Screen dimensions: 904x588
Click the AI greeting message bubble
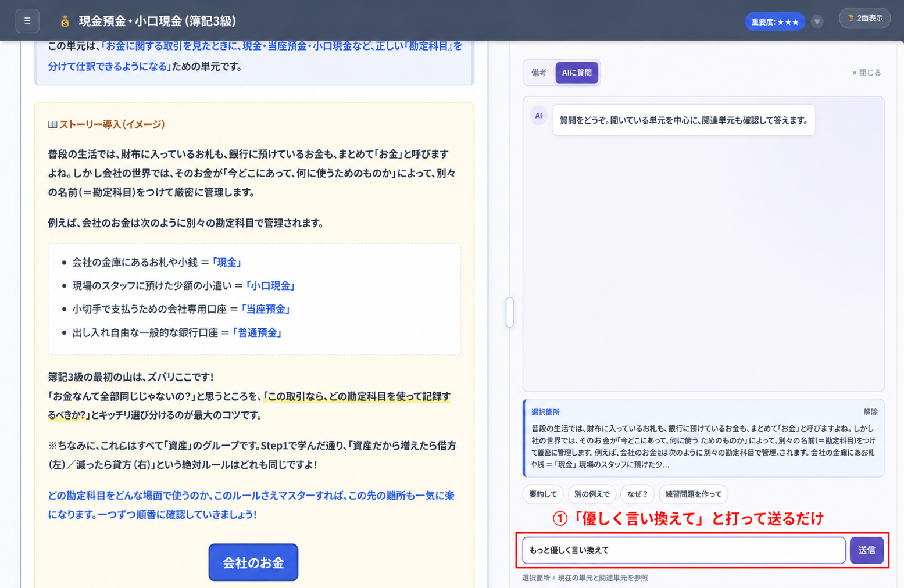(x=684, y=120)
